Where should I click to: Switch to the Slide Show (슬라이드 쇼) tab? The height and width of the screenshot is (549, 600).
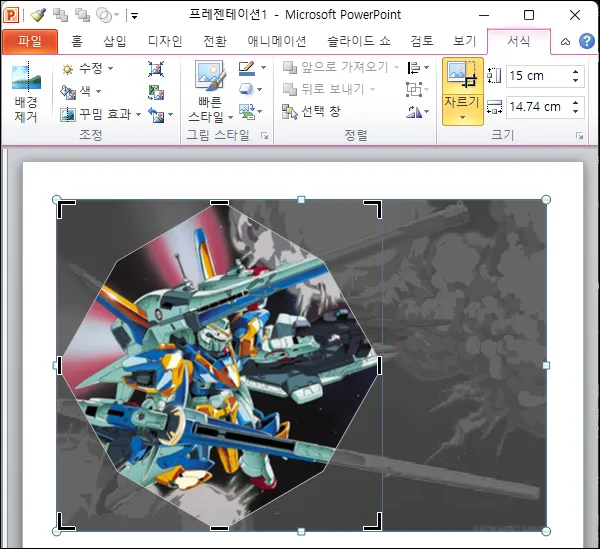(359, 41)
